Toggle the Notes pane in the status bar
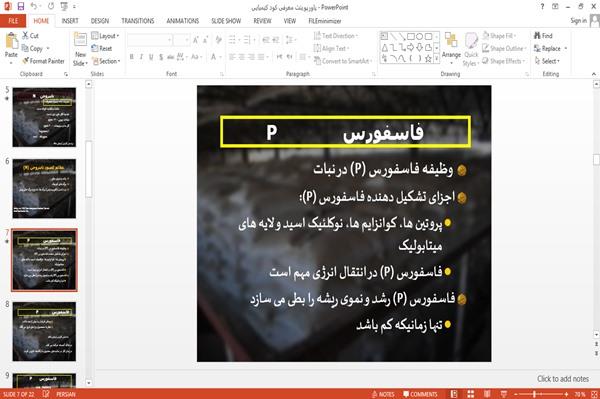 click(383, 394)
